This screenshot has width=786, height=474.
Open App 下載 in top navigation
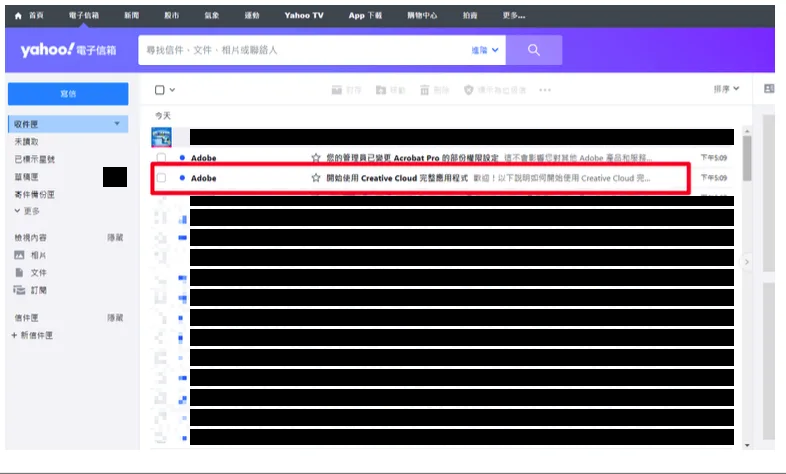click(x=365, y=16)
